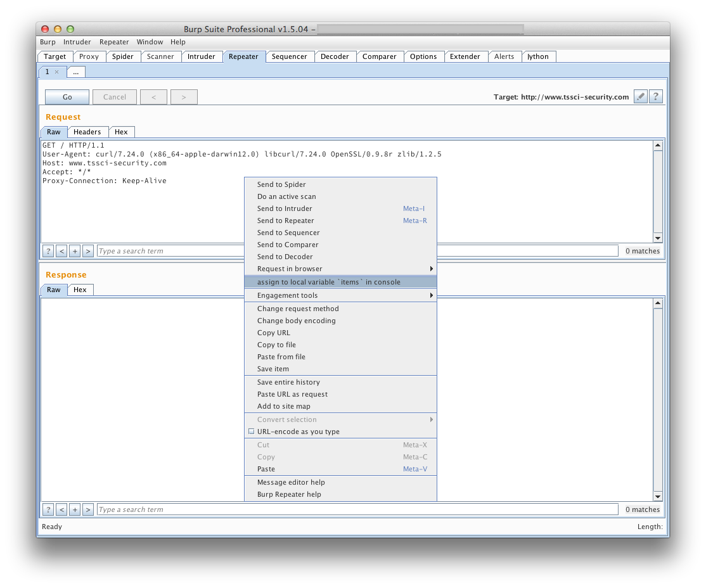Open the new Repeater tab (...)
Screen dimensions: 706x588
tap(76, 72)
